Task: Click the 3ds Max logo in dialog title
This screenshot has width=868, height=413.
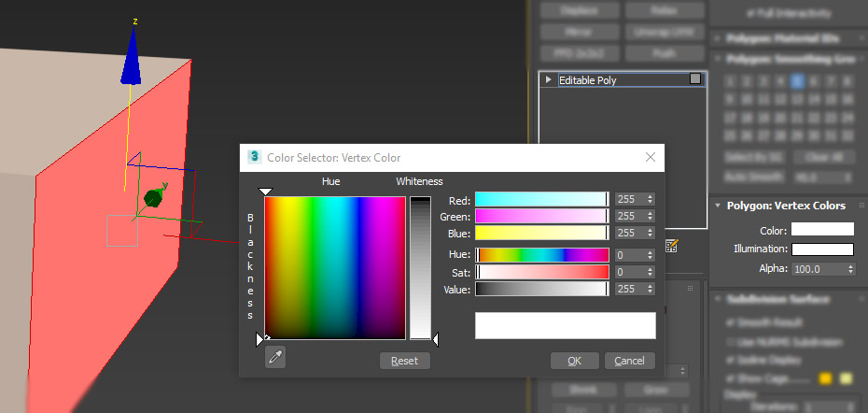Action: [254, 157]
